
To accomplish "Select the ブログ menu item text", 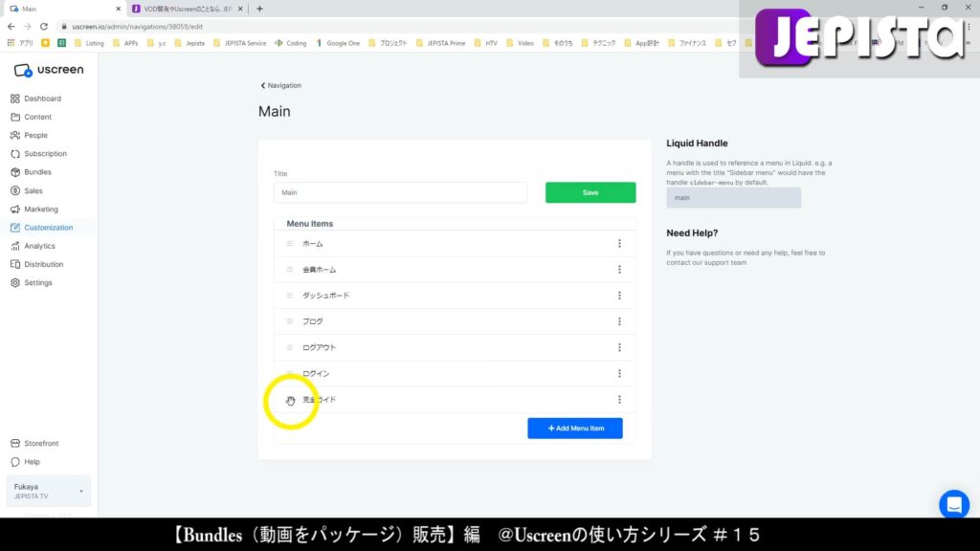I will tap(313, 321).
